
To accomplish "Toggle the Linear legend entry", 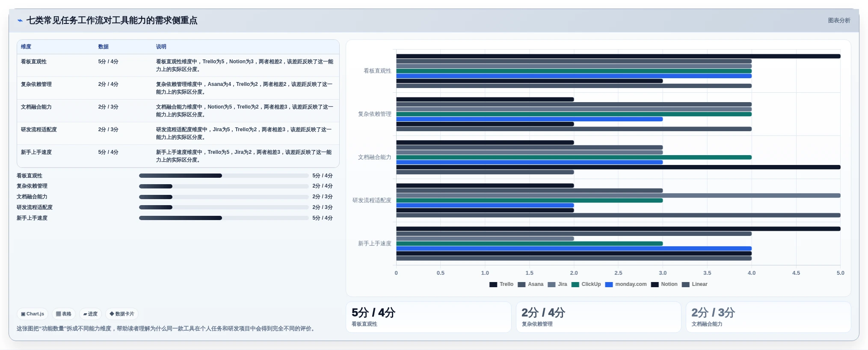I will pyautogui.click(x=694, y=284).
